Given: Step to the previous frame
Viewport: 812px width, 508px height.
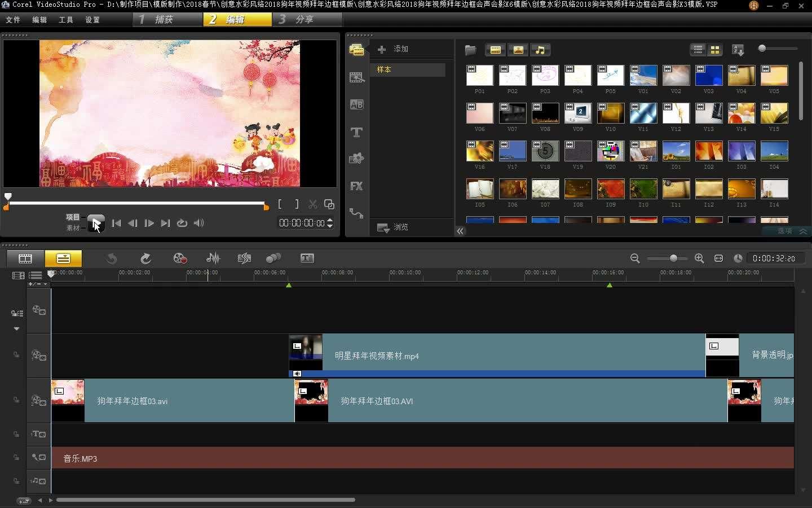Looking at the screenshot, I should (133, 223).
